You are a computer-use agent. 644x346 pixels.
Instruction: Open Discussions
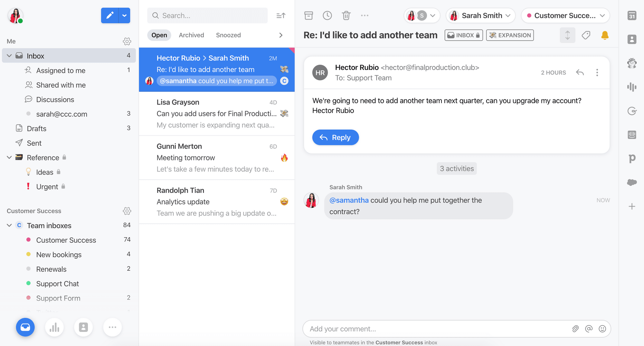point(69,99)
